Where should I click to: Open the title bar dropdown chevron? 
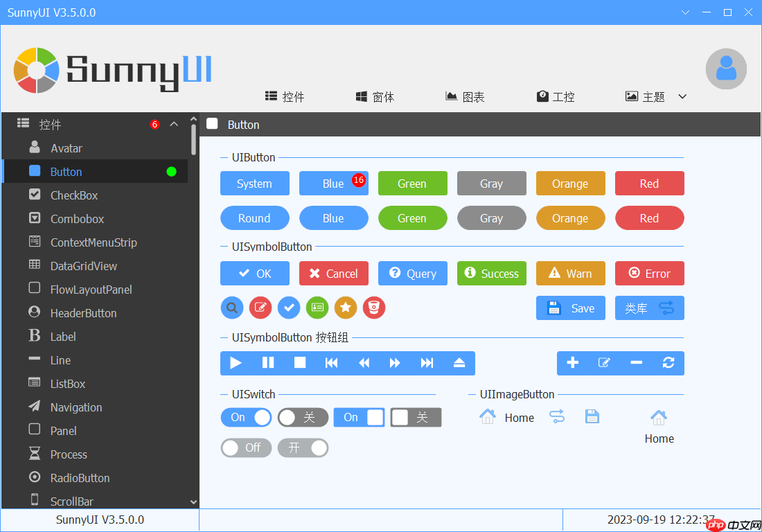[685, 12]
